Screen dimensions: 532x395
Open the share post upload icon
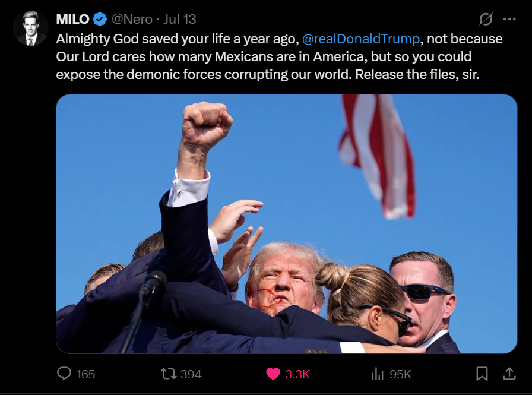tap(509, 374)
